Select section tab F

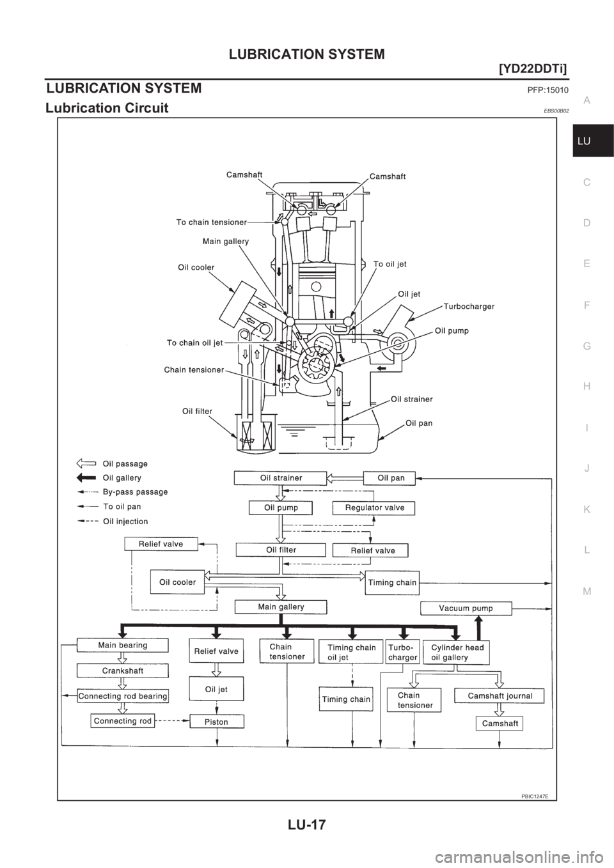pos(587,305)
